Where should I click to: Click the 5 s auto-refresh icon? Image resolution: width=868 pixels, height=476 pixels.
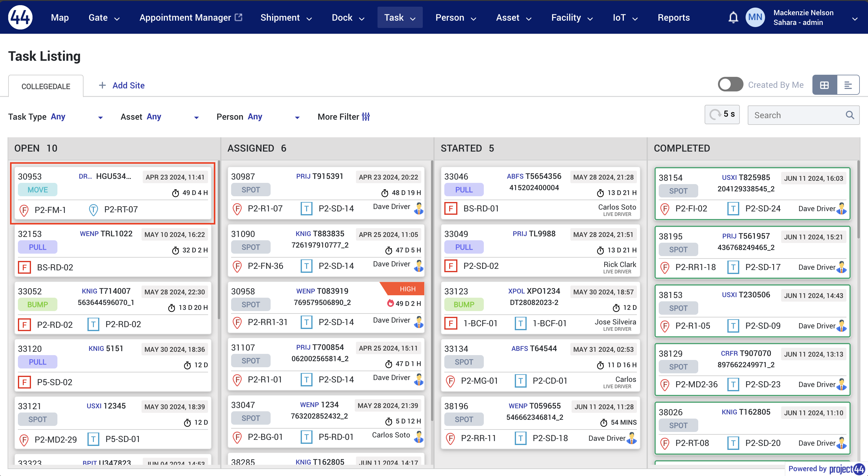coord(715,115)
